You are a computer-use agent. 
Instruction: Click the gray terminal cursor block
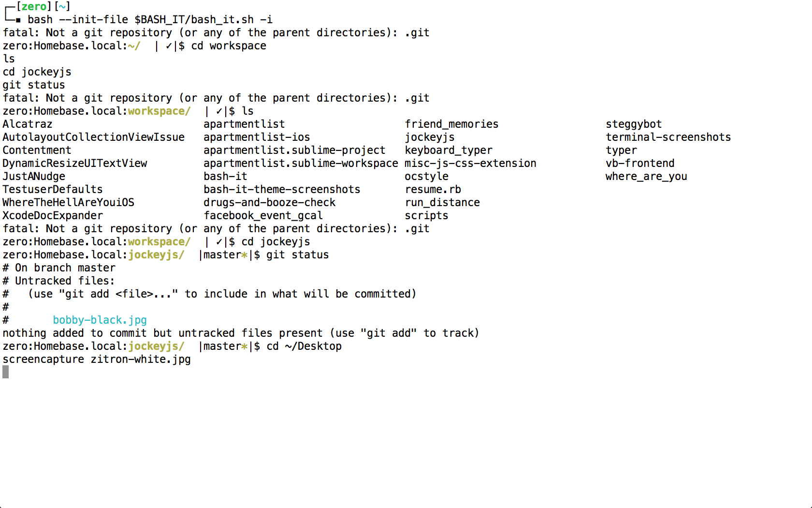5,372
